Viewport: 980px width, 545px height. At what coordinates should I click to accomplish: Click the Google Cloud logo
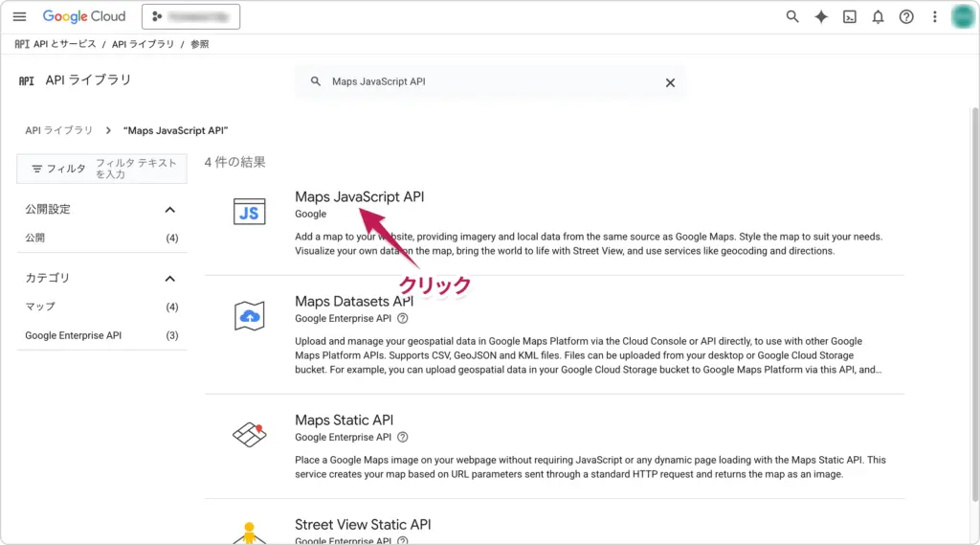[x=84, y=16]
